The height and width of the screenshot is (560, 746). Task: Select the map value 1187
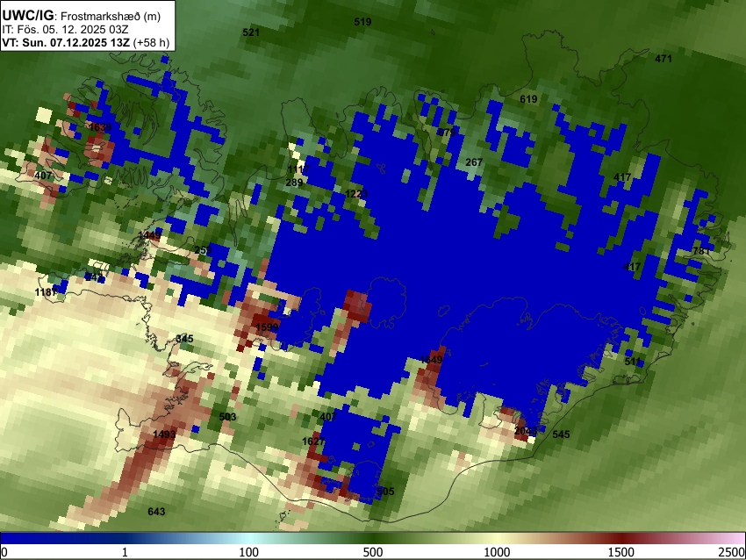(47, 291)
